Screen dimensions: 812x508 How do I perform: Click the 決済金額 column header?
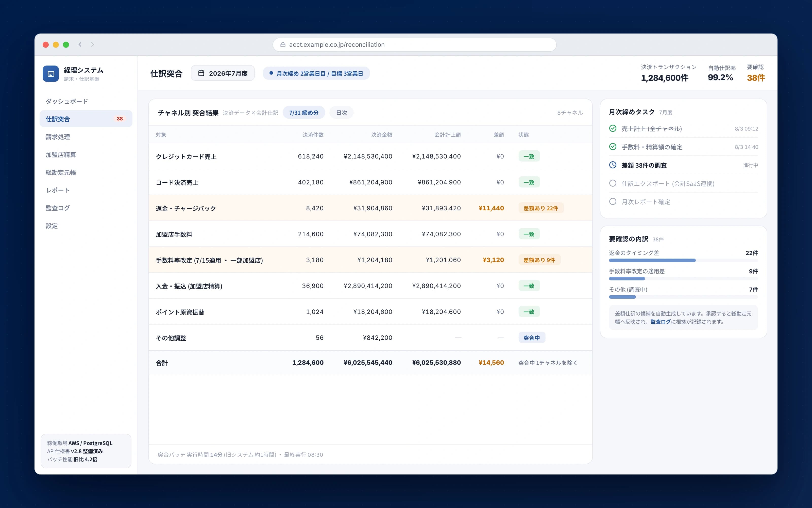[x=381, y=135]
